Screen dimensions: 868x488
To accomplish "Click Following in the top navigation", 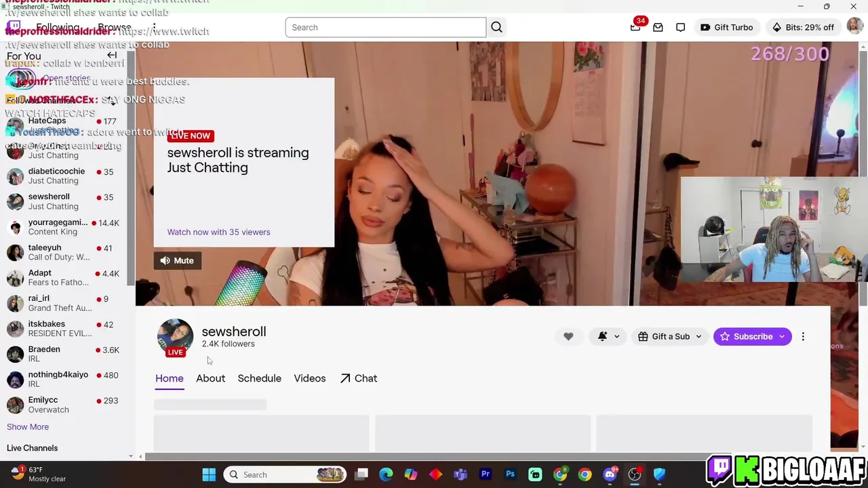I will [x=58, y=27].
